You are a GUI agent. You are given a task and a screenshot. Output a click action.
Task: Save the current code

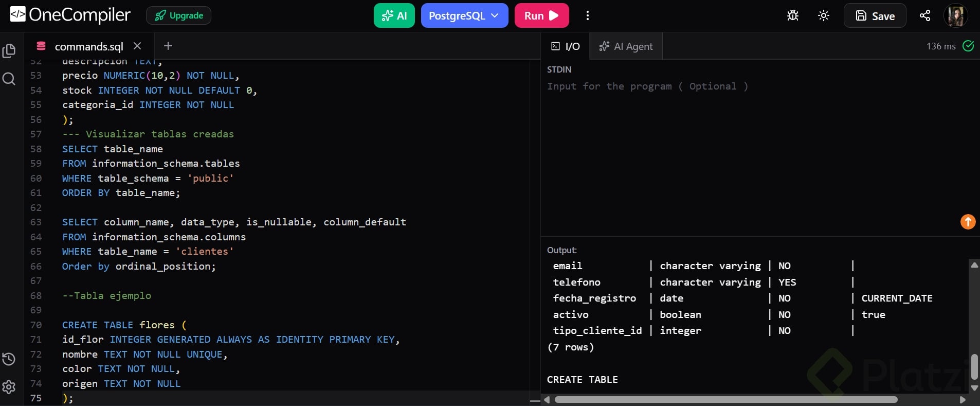point(875,15)
